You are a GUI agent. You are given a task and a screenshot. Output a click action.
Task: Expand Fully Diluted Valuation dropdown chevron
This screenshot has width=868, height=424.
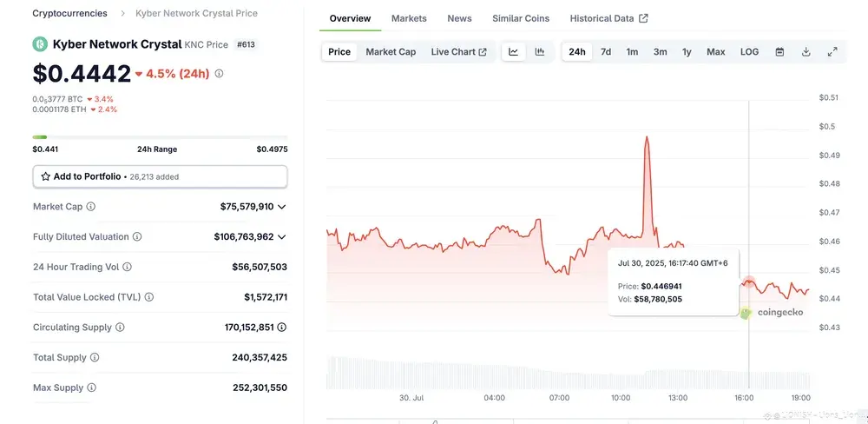click(282, 236)
